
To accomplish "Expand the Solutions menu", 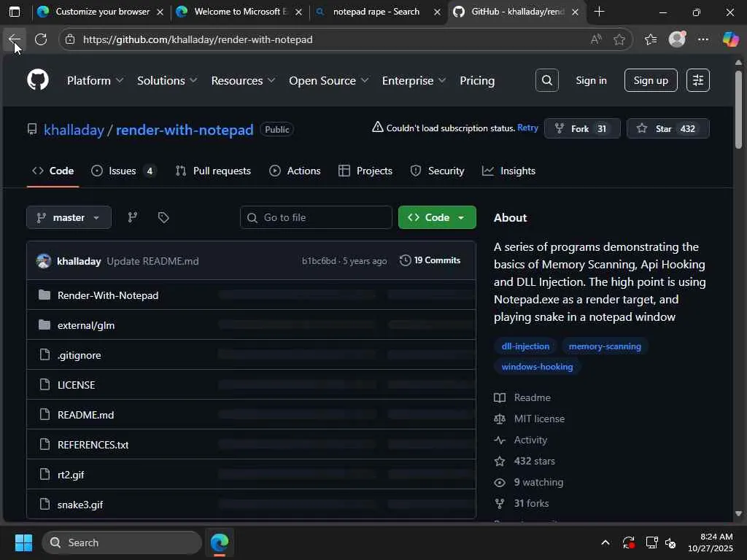I will tap(167, 80).
